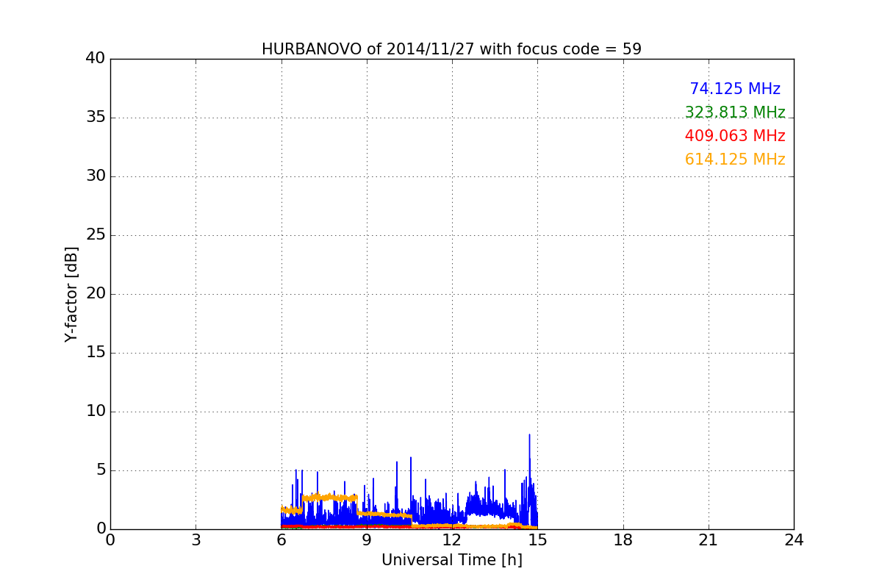This screenshot has height=588, width=882.
Task: Click the x-axis tick label 18
Action: click(623, 540)
